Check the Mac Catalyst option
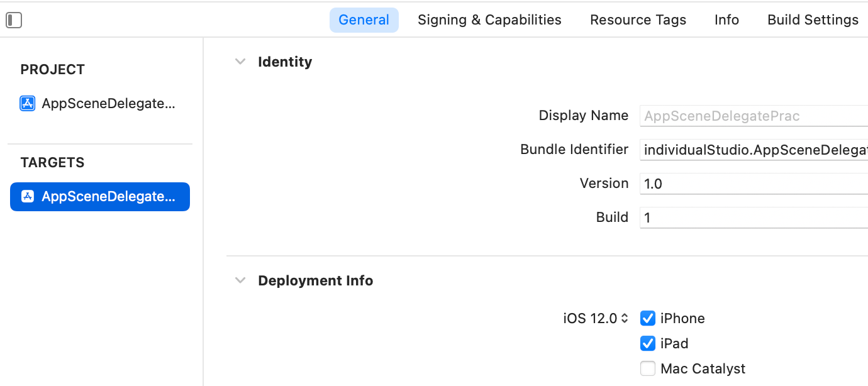Viewport: 868px width, 386px height. tap(648, 368)
